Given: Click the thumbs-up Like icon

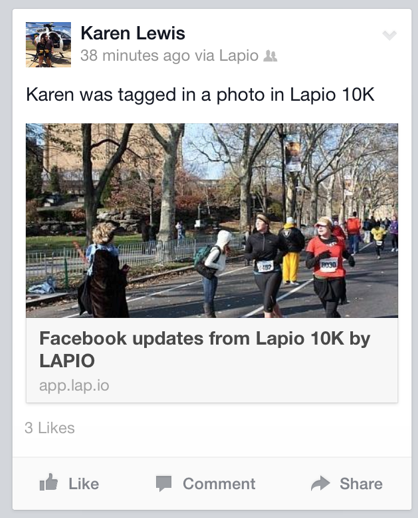Looking at the screenshot, I should coord(49,483).
